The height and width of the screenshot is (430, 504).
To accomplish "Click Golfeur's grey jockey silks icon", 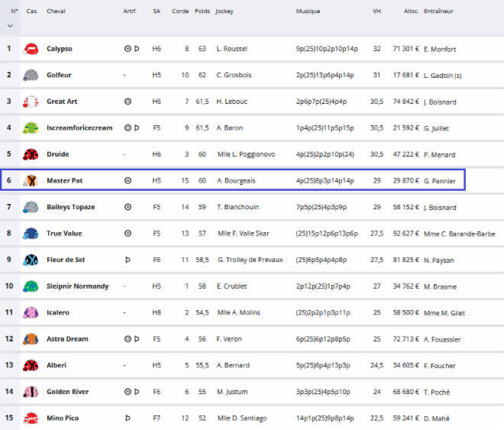I will point(31,75).
